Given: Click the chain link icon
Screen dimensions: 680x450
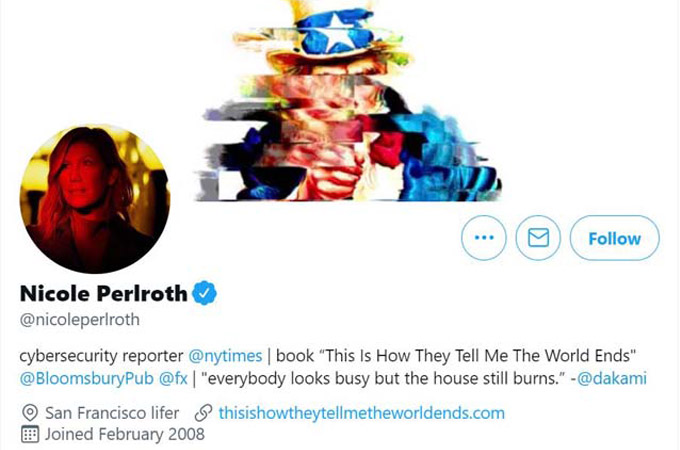Looking at the screenshot, I should 203,413.
